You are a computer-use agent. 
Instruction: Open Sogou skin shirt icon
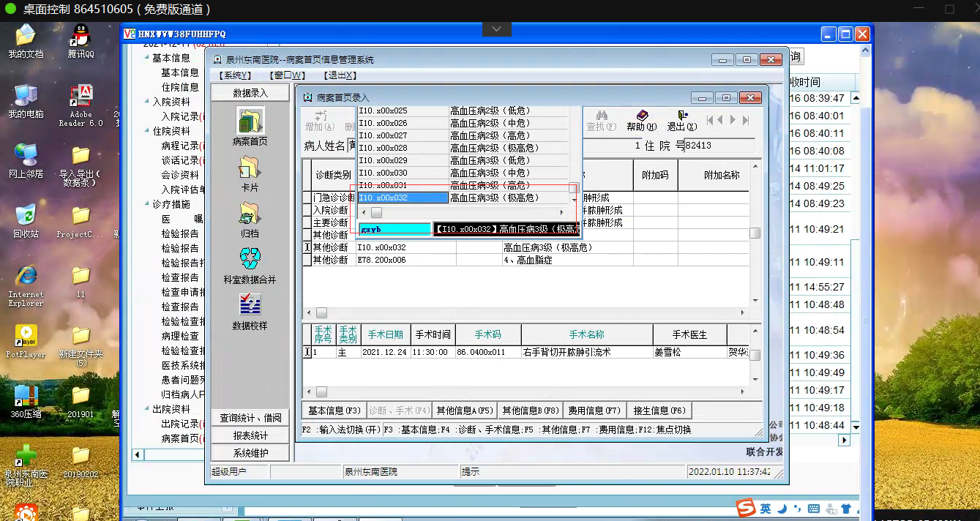click(847, 509)
